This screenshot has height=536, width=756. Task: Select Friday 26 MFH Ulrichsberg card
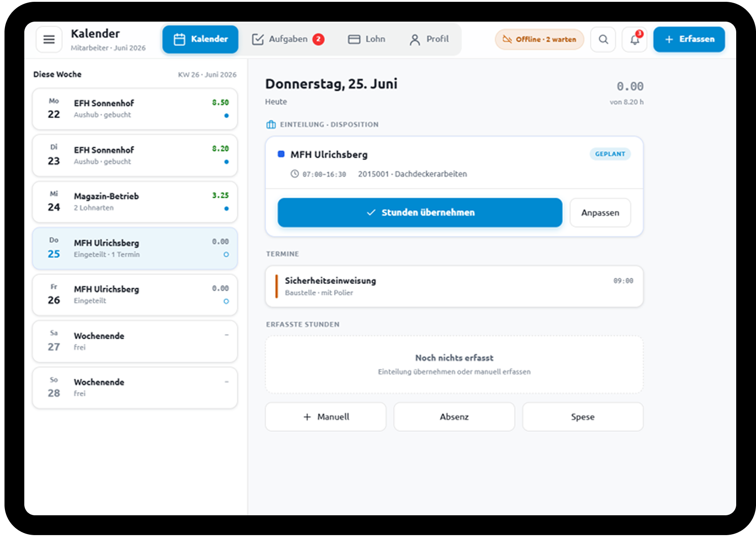pyautogui.click(x=135, y=295)
